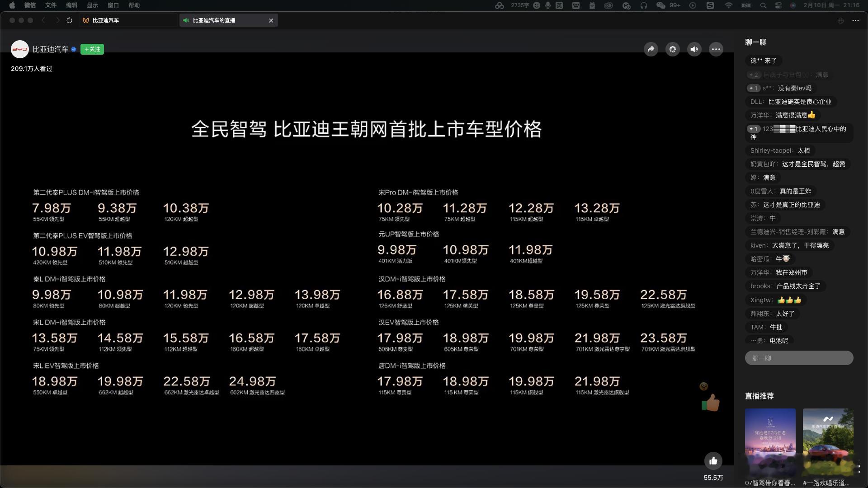The width and height of the screenshot is (868, 488).
Task: Select comment 我在郑州市
Action: pyautogui.click(x=778, y=272)
